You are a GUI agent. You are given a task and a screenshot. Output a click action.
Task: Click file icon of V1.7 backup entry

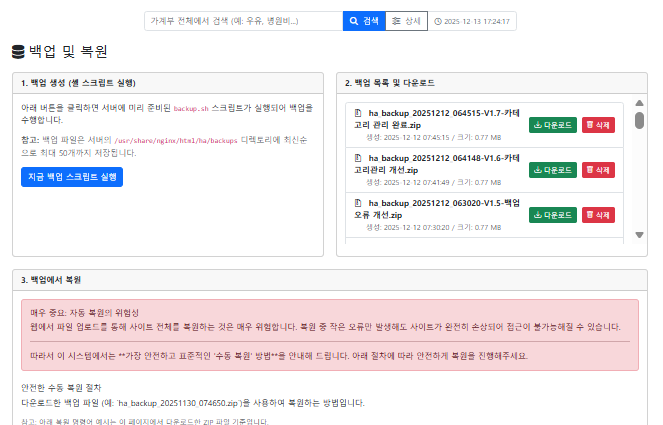click(x=358, y=113)
